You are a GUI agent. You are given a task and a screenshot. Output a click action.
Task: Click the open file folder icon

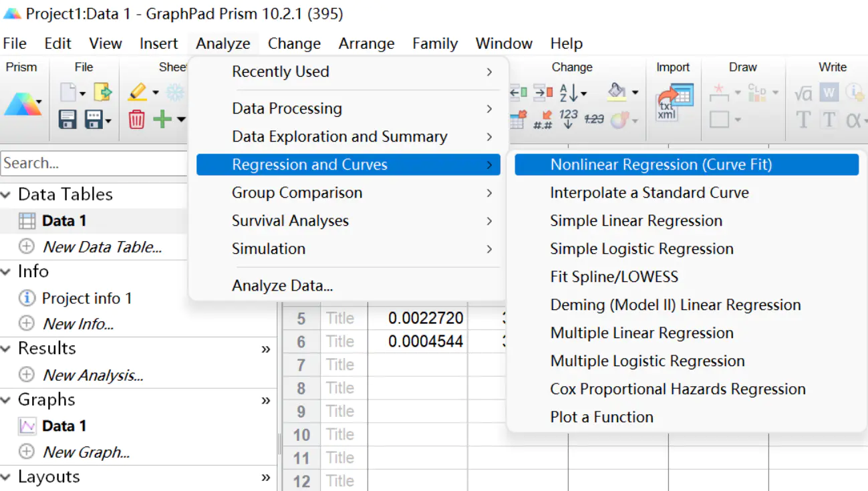tap(102, 92)
